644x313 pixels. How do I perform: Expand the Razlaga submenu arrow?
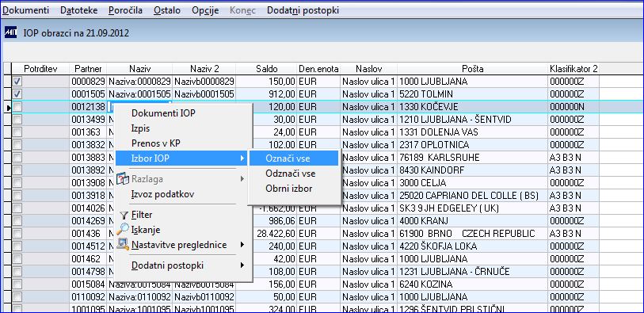(x=242, y=179)
